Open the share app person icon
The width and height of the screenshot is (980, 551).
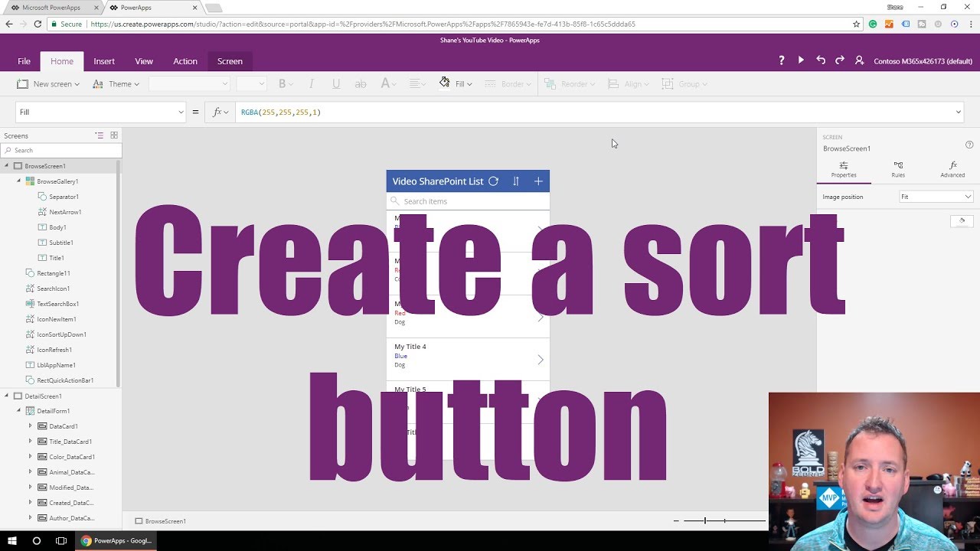coord(859,60)
